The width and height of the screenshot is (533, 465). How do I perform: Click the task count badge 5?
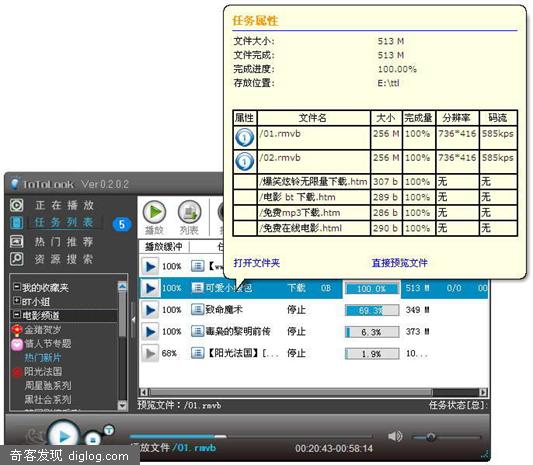tap(122, 224)
